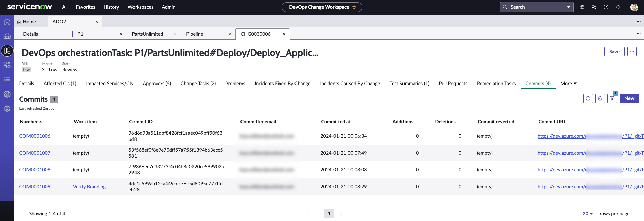Close the PartsUnlimited sub-tab

tap(175, 34)
